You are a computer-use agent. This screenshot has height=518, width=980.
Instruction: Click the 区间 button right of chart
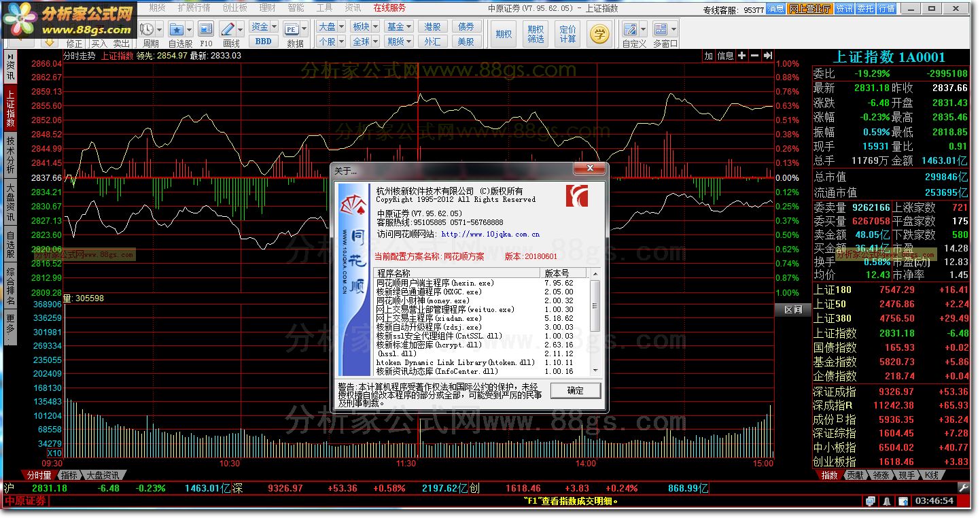point(792,309)
